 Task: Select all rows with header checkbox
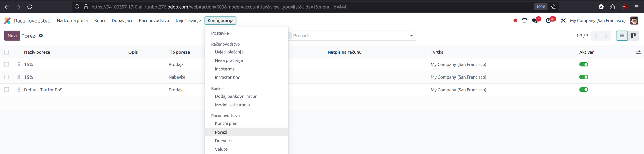pos(7,52)
